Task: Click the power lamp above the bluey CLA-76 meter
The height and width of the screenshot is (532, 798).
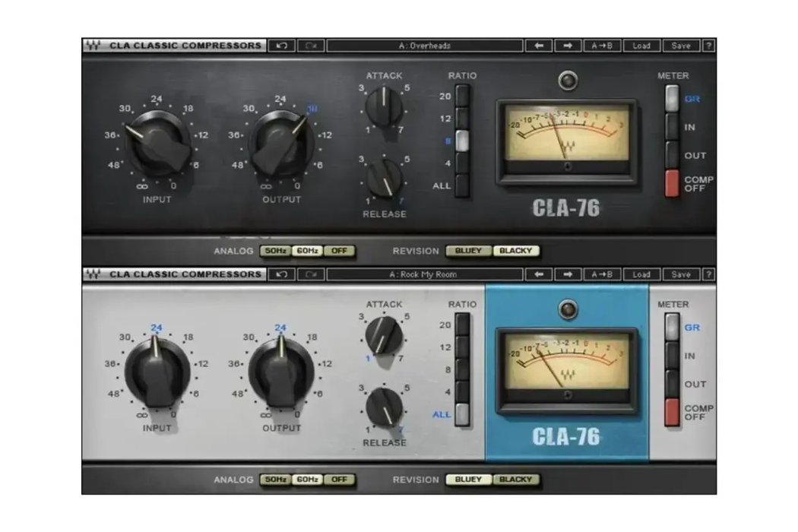Action: (568, 309)
